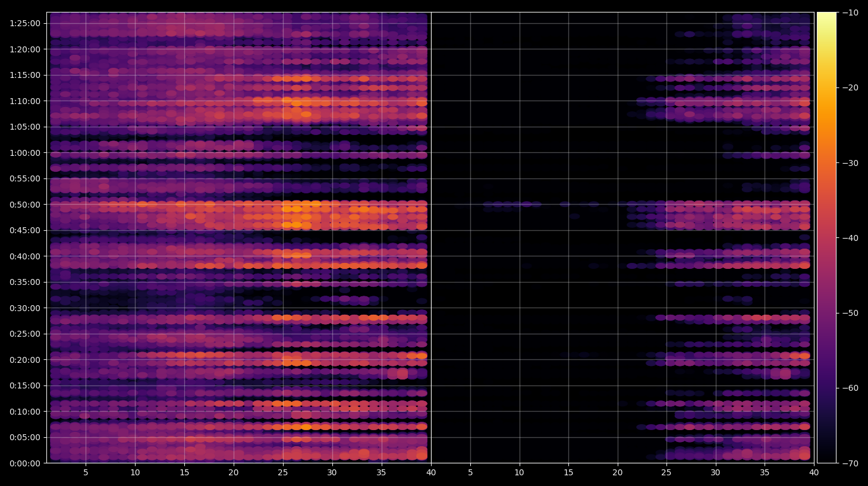Click x-axis label 5 under the left heatmap
868x486 pixels.
pyautogui.click(x=86, y=473)
